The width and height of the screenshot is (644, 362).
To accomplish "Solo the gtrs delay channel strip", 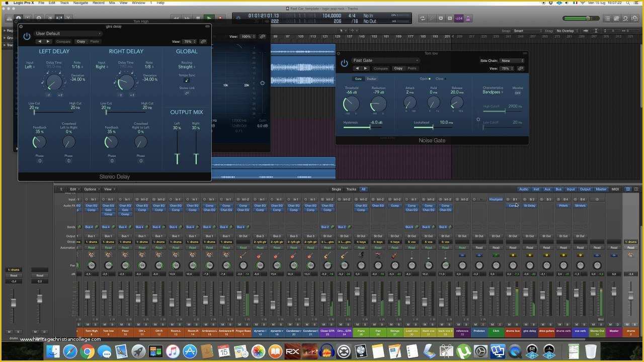I will 533,324.
